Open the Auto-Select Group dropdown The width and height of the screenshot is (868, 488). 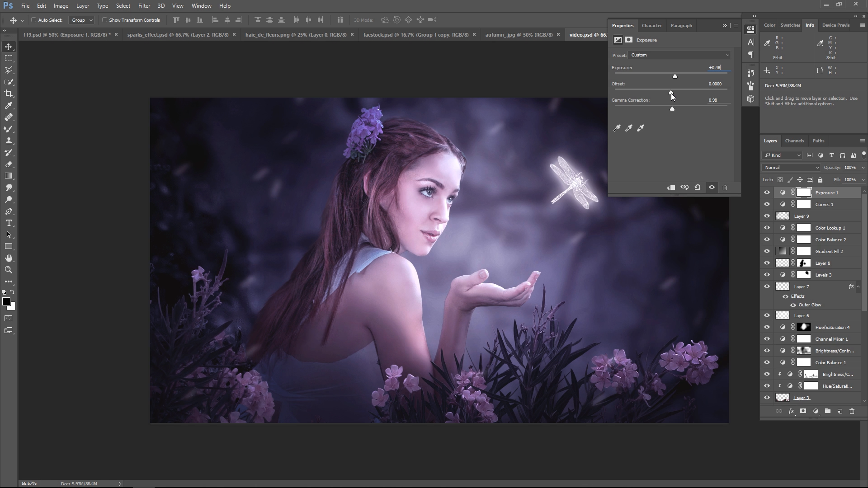(81, 20)
